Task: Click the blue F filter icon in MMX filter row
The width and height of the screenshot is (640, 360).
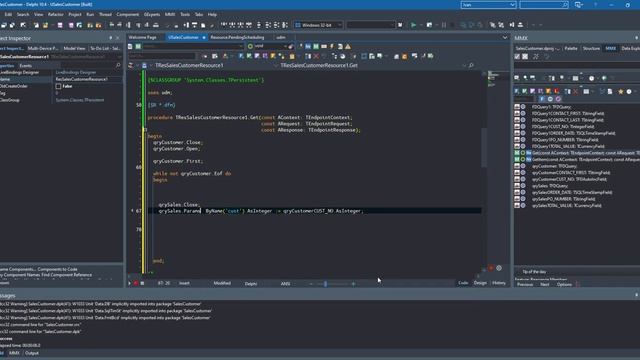Action: [542, 99]
